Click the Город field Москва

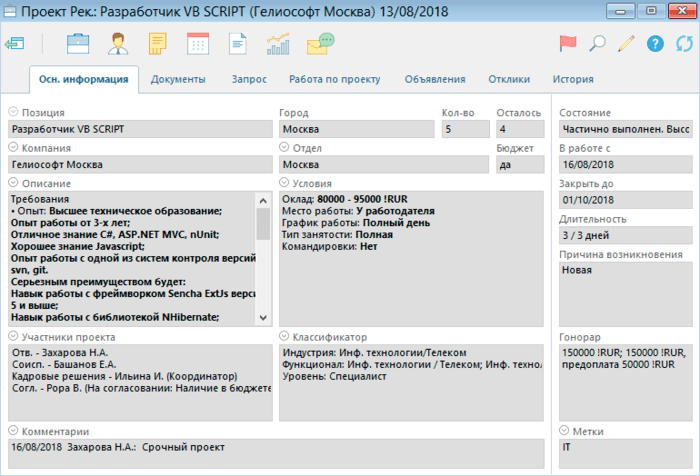coord(357,129)
